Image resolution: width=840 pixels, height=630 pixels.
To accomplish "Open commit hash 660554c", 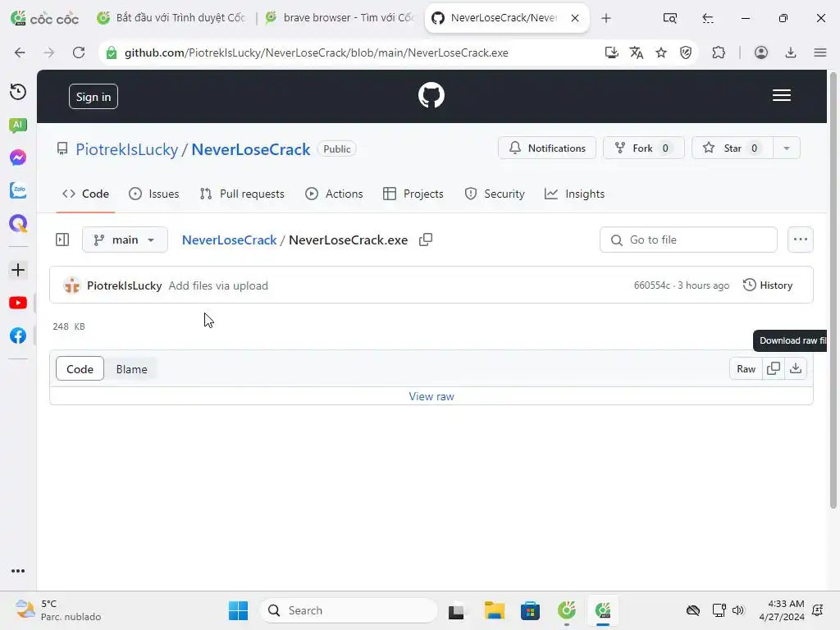I will 652,285.
